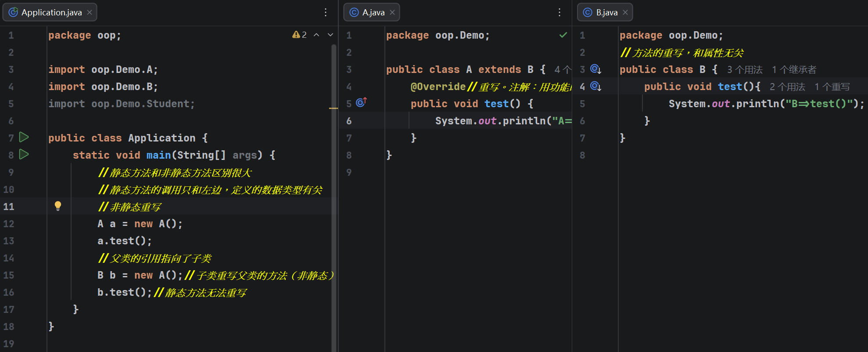The height and width of the screenshot is (352, 868).
Task: Close the Application.java tab
Action: [90, 12]
